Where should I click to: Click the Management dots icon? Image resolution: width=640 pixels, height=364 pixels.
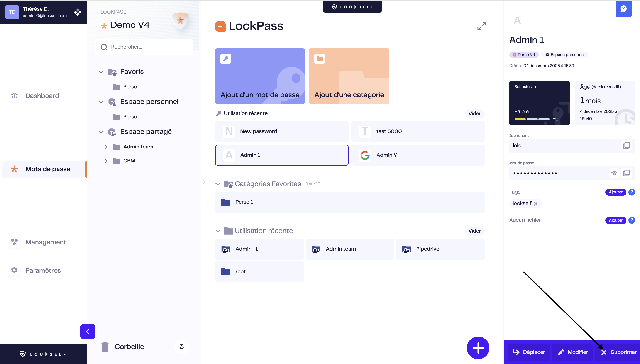[14, 242]
